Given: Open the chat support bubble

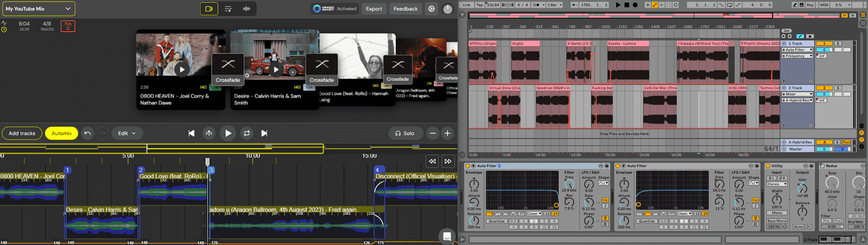Looking at the screenshot, I should coord(447,236).
